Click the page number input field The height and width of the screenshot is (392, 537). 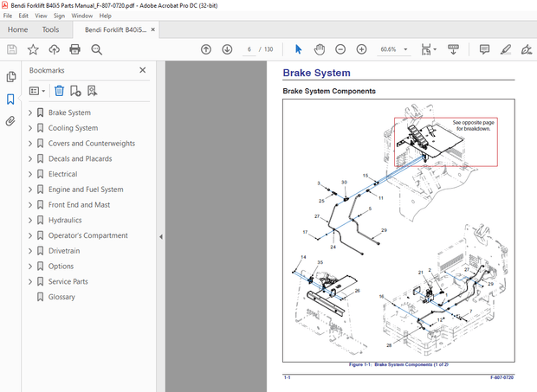[249, 49]
